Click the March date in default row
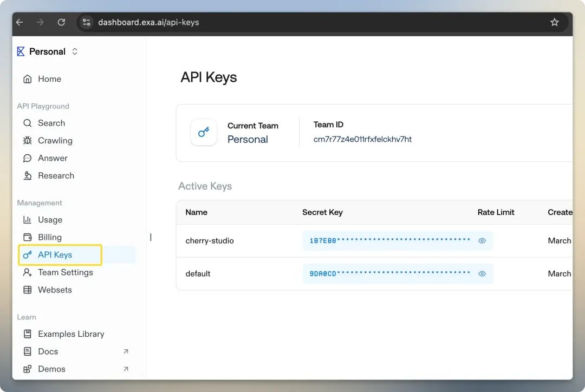 click(559, 273)
